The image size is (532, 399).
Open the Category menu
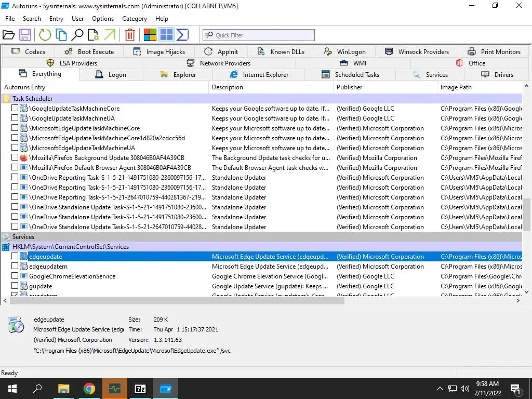click(135, 19)
